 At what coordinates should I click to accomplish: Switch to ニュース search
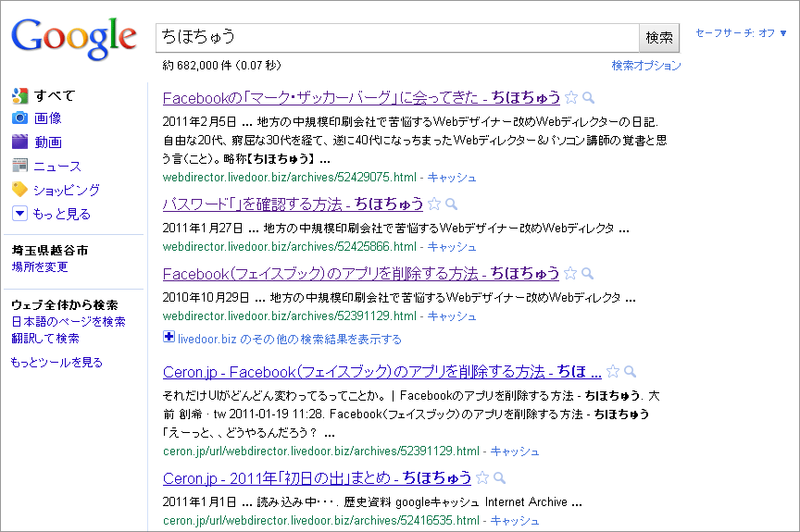pos(57,167)
